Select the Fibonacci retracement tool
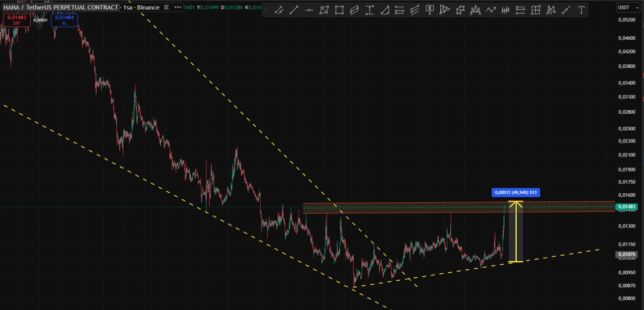Viewport: 644px width, 310px height. pyautogui.click(x=399, y=10)
